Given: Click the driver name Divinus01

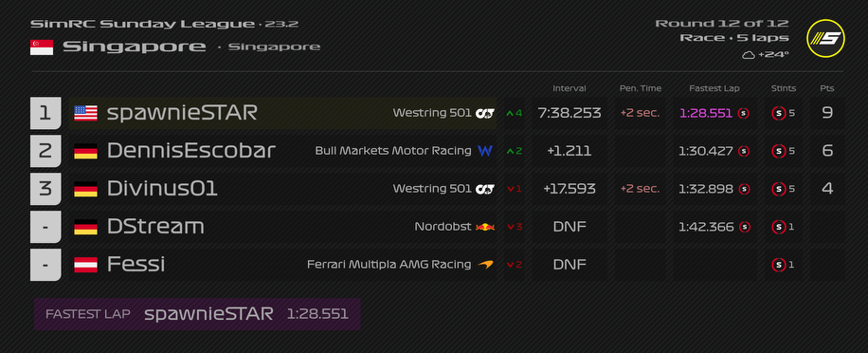Looking at the screenshot, I should [162, 189].
